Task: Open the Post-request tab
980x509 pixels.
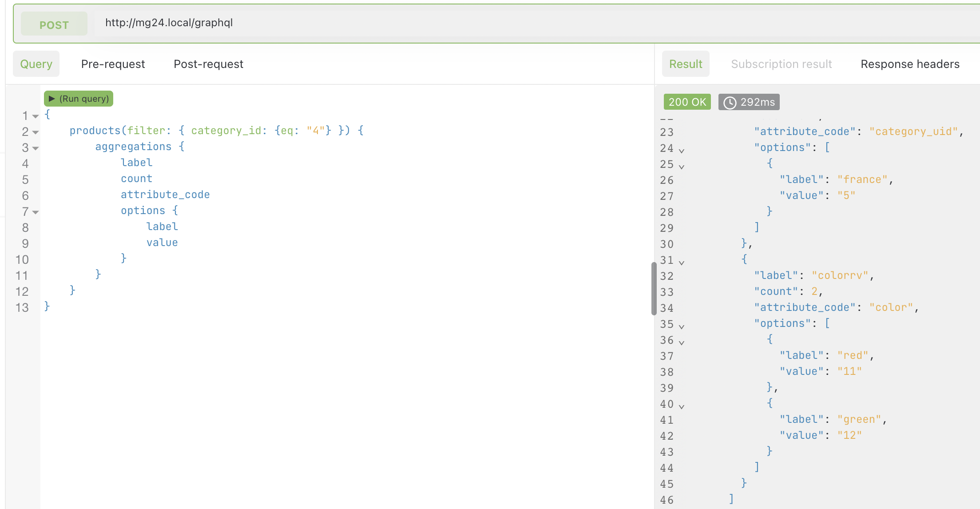Action: click(x=208, y=64)
